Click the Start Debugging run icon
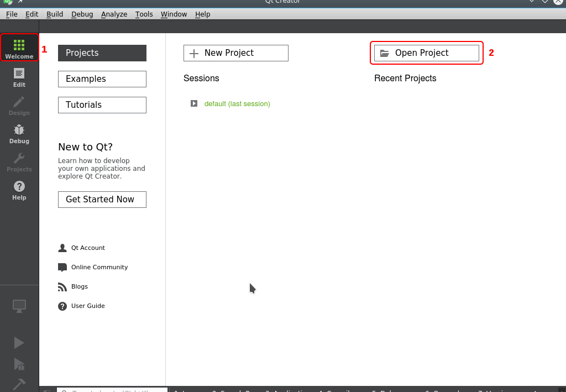Viewport: 566px width, 392px height. coord(19,364)
